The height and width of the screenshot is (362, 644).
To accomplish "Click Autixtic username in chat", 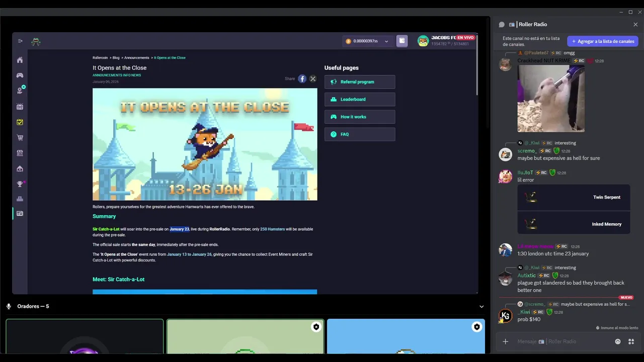I will click(527, 276).
